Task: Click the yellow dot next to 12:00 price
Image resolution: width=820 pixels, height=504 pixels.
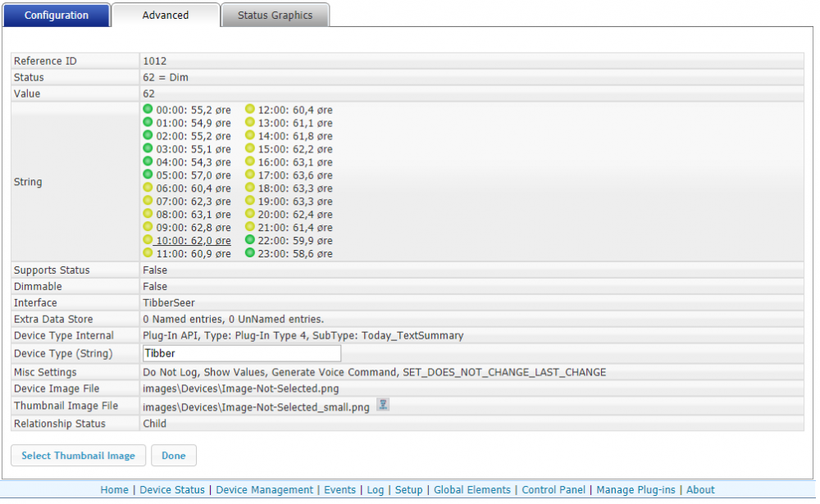Action: pos(250,109)
